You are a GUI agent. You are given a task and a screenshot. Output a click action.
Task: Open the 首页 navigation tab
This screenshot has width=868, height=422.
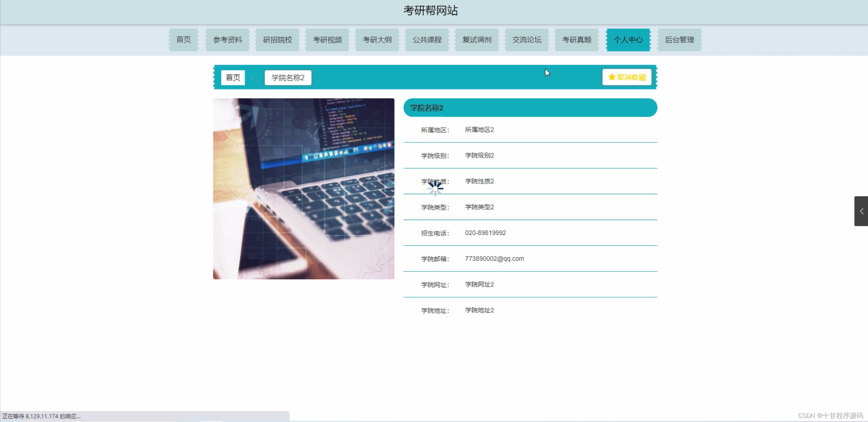point(183,40)
